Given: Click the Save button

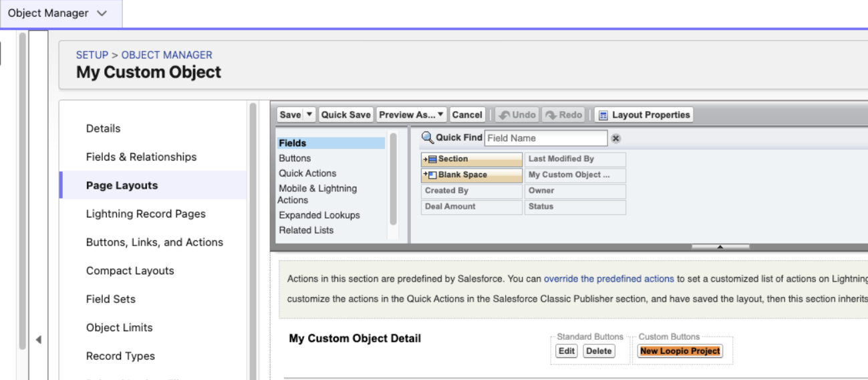Looking at the screenshot, I should [x=290, y=115].
